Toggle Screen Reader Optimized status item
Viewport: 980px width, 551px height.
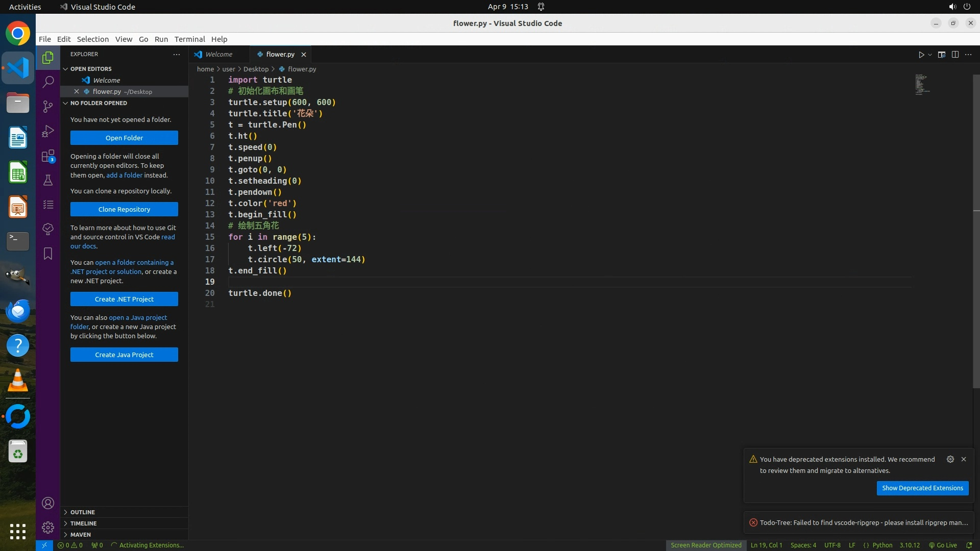coord(706,545)
